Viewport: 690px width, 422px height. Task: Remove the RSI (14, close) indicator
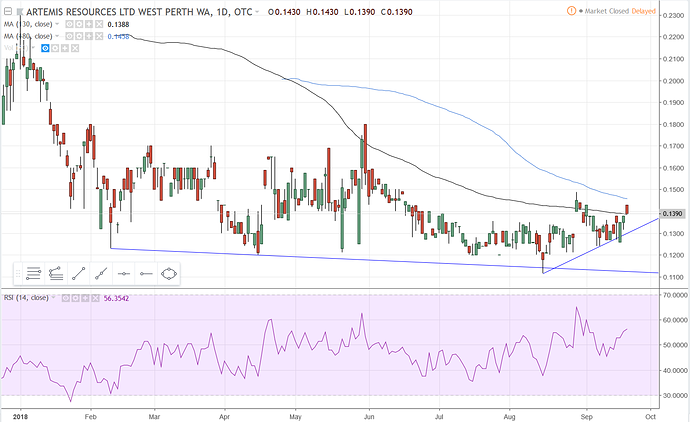[95, 298]
